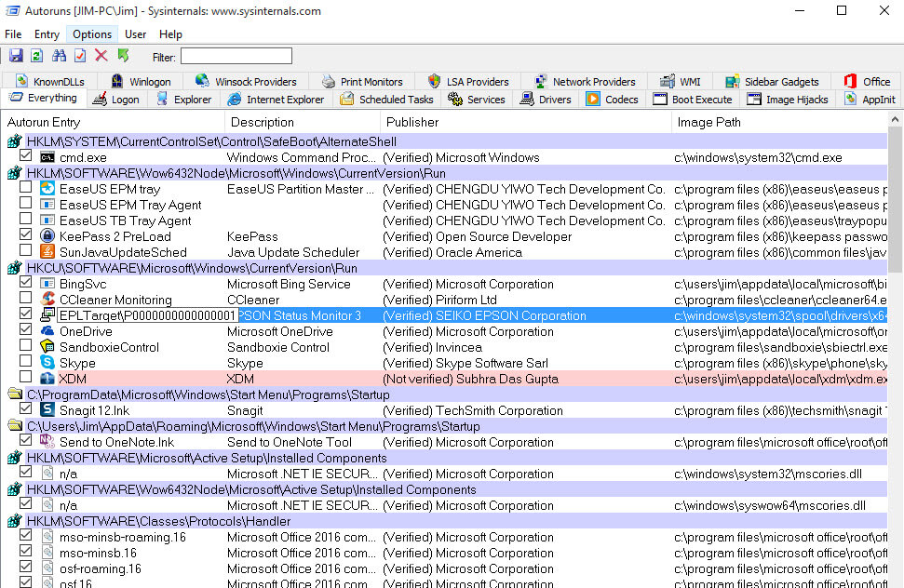Click the folder icon of ProgramData Startup path
The height and width of the screenshot is (588, 904).
14,394
